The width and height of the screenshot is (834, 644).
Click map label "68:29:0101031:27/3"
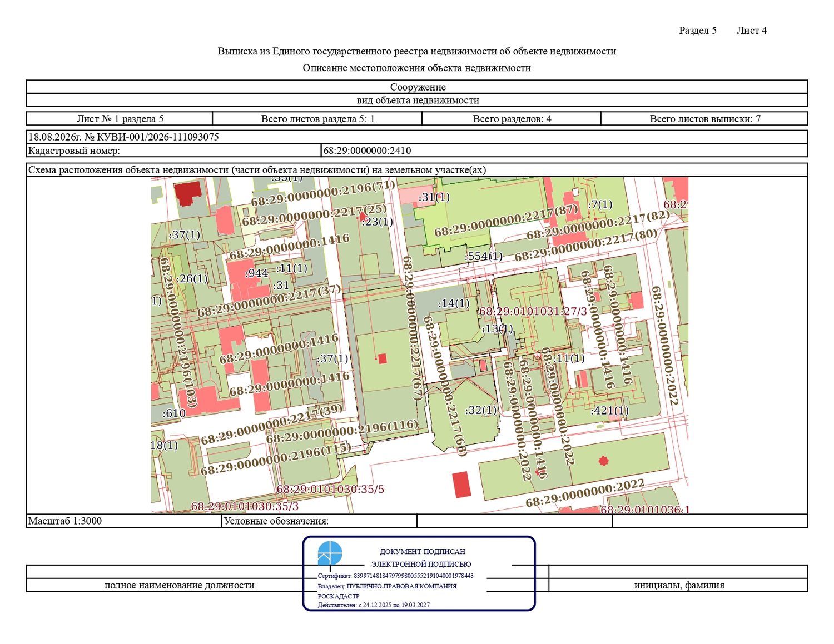(533, 312)
